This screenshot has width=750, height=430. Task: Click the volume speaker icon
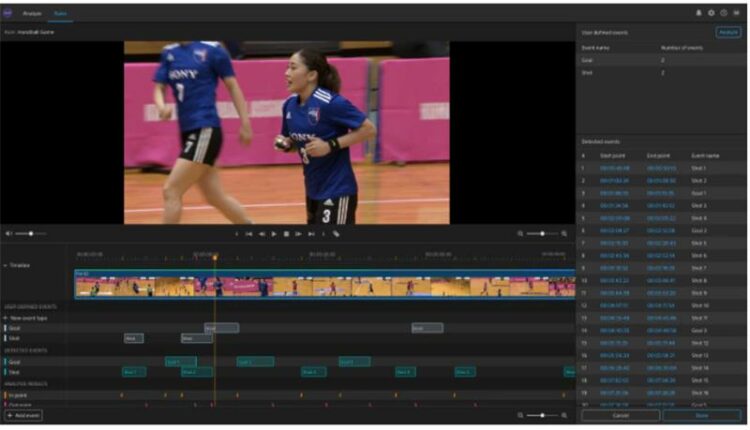pos(8,233)
